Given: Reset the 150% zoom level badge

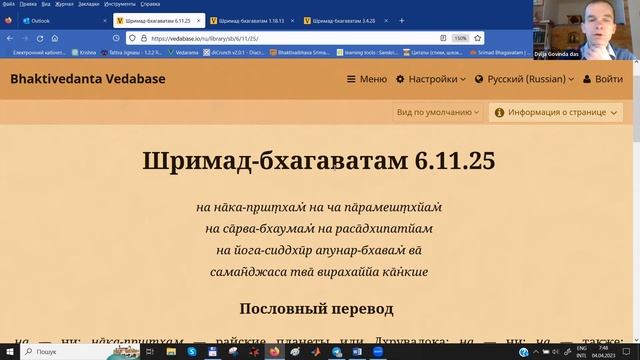Looking at the screenshot, I should [x=460, y=38].
